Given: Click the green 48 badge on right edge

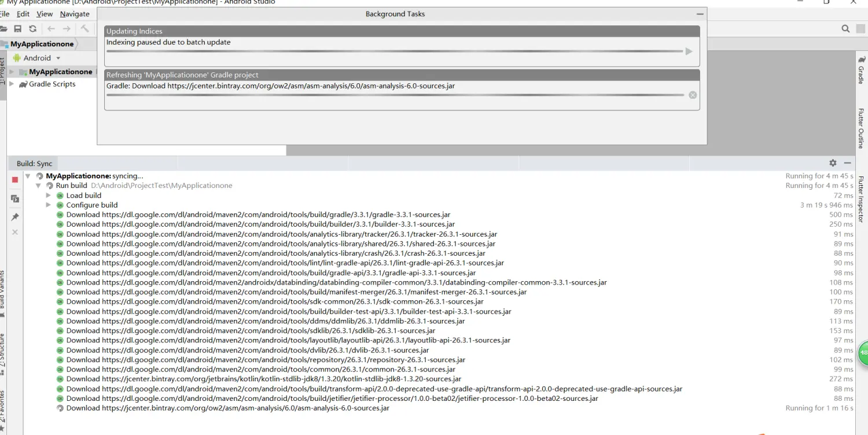Looking at the screenshot, I should [863, 352].
